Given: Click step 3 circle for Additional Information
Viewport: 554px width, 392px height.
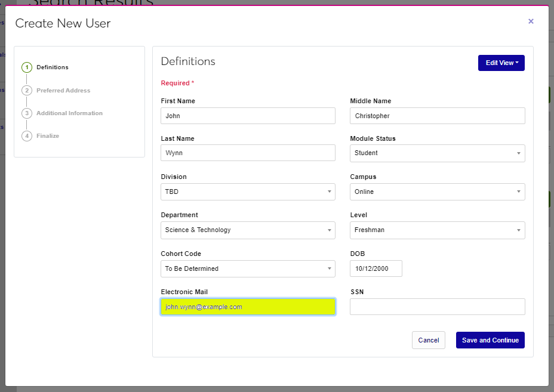Looking at the screenshot, I should coord(27,113).
